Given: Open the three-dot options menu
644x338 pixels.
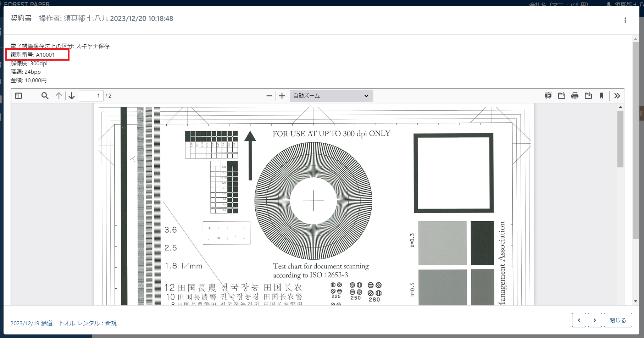Looking at the screenshot, I should (625, 20).
